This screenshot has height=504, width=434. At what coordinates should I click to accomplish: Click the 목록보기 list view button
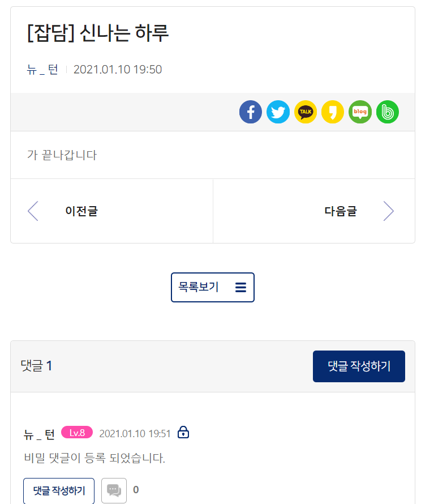[213, 287]
